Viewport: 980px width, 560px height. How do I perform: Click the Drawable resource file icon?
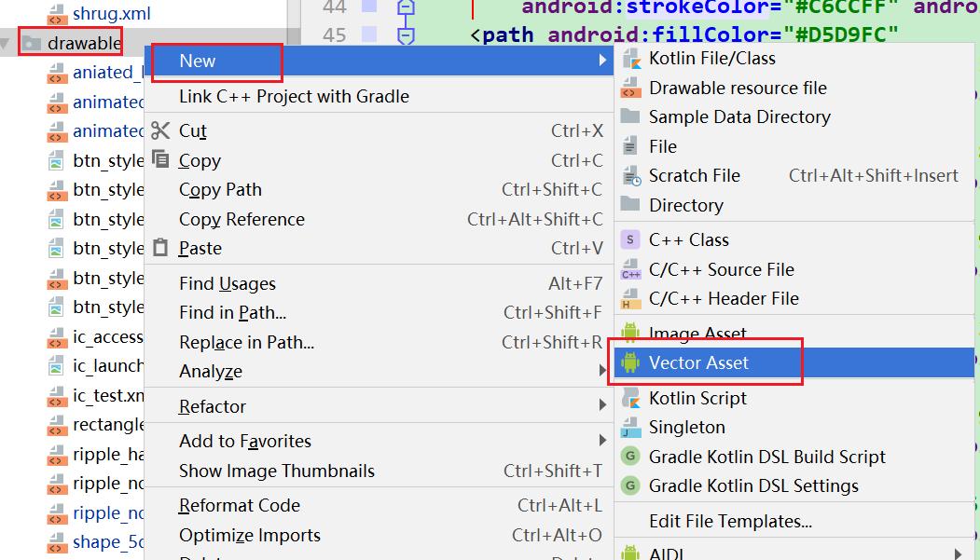pyautogui.click(x=631, y=89)
